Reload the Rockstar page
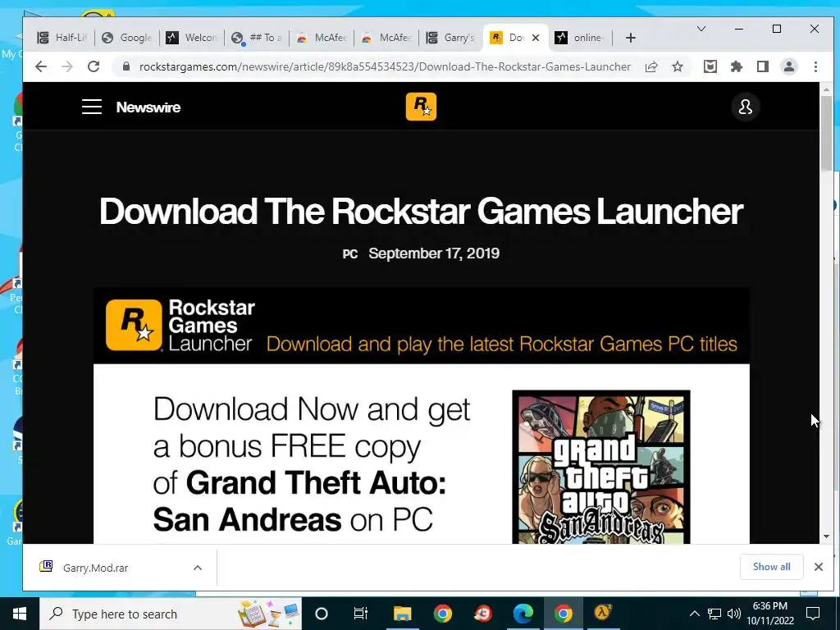840x630 pixels. 94,66
